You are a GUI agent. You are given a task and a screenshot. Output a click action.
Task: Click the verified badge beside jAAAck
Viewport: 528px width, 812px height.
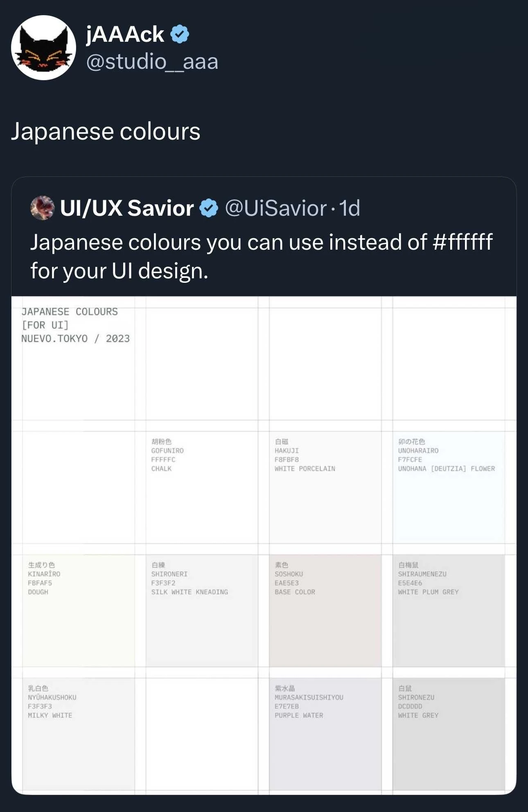pos(180,34)
